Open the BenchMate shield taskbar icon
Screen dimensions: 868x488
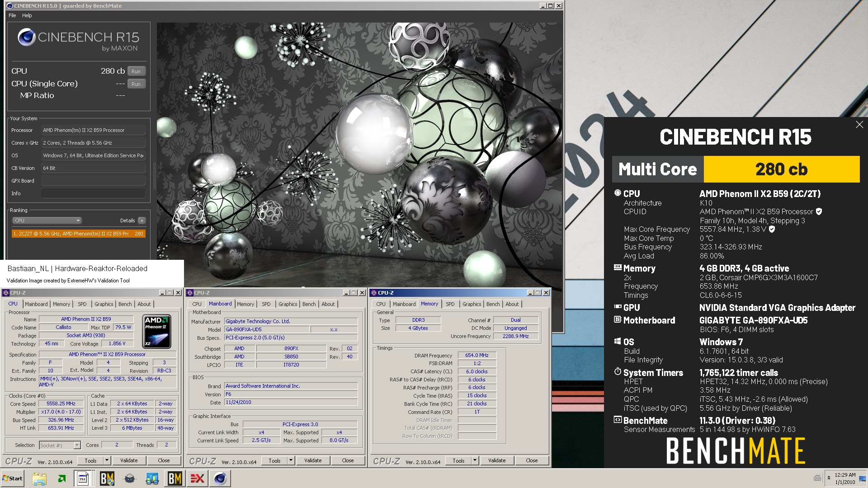107,479
